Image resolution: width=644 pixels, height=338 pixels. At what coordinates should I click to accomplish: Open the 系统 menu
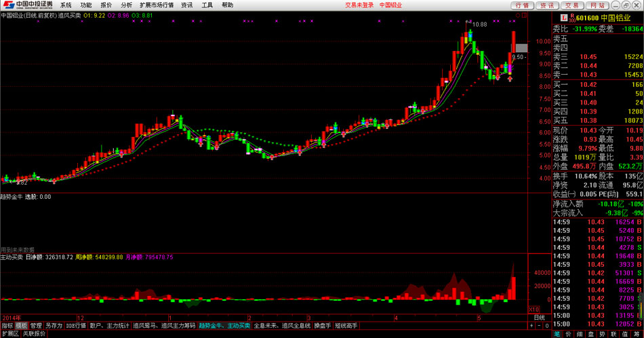[x=66, y=5]
